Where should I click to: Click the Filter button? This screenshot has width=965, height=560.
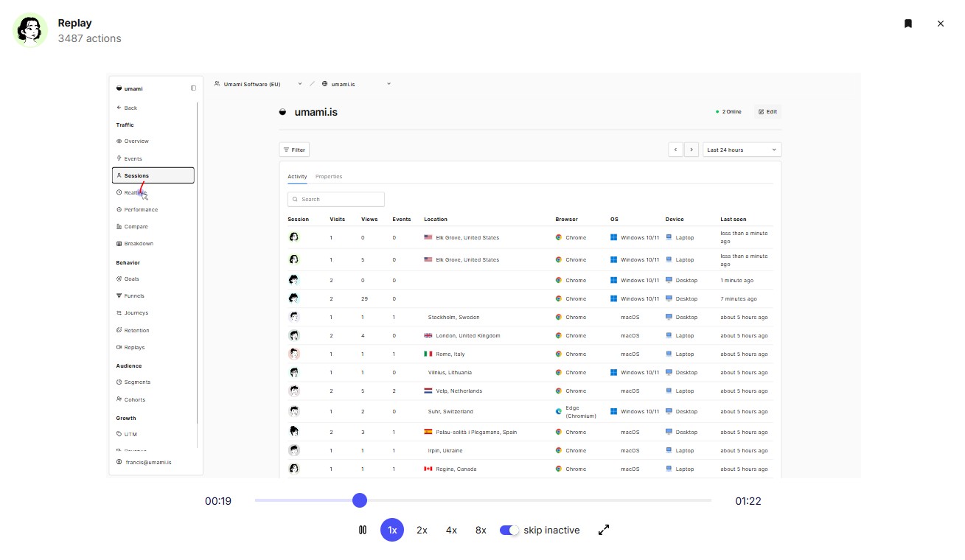pos(294,150)
